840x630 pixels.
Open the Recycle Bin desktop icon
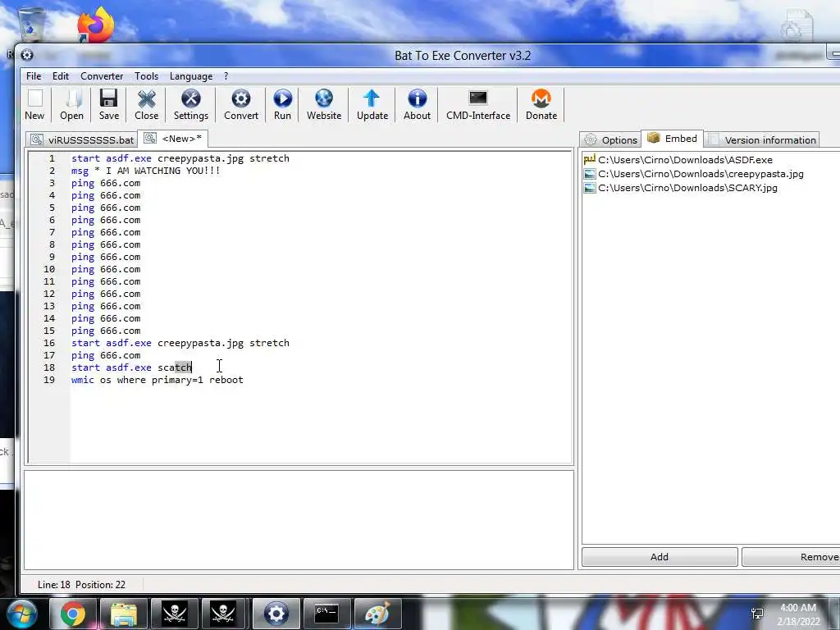tap(32, 25)
